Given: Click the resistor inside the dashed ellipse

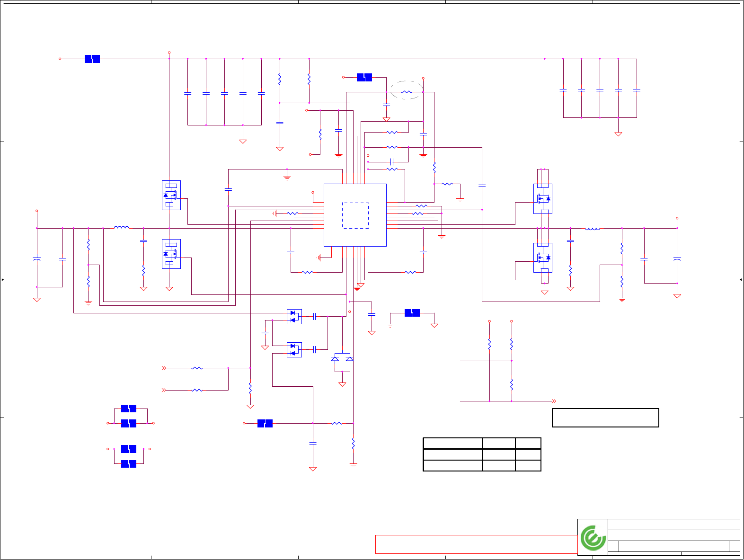Looking at the screenshot, I should pyautogui.click(x=407, y=92).
